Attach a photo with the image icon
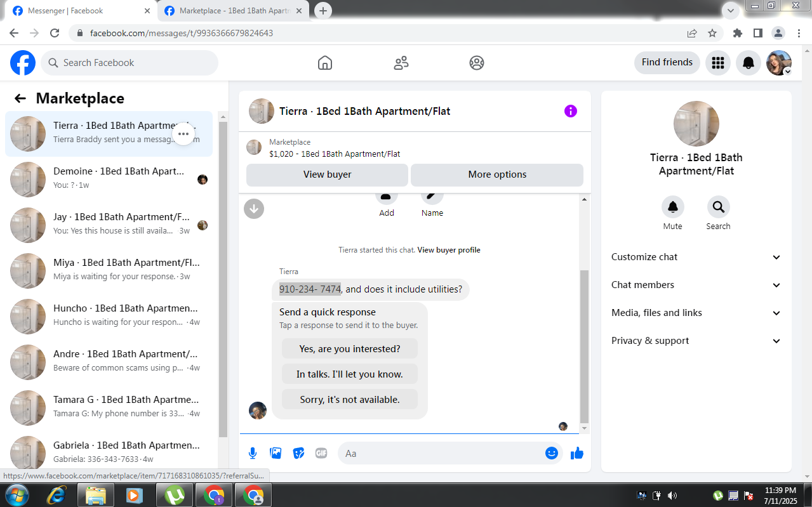 (x=276, y=453)
